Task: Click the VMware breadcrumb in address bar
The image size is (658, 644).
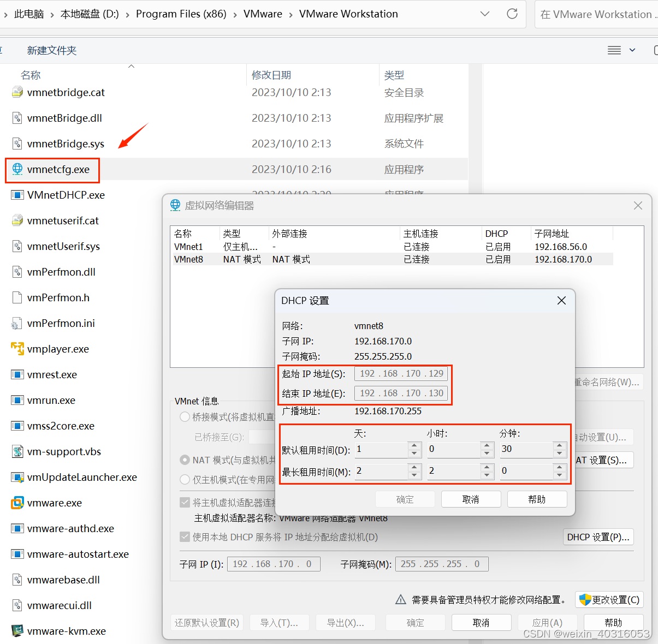Action: (x=263, y=14)
